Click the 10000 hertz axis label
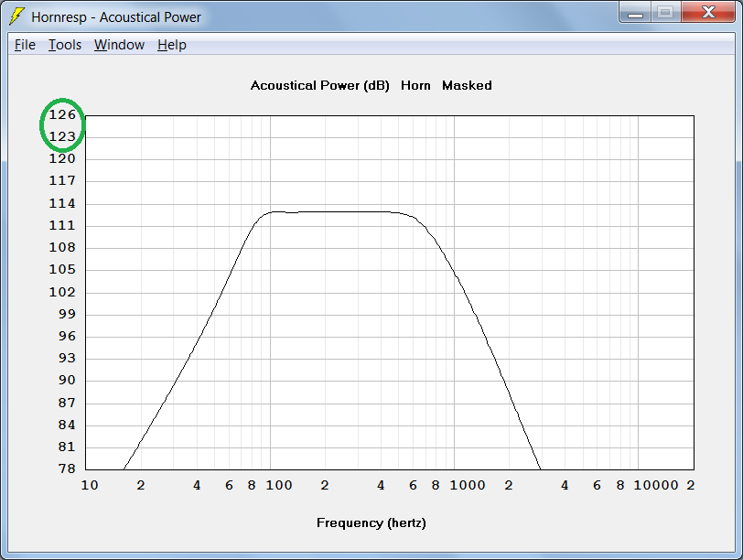The width and height of the screenshot is (743, 560). 656,485
